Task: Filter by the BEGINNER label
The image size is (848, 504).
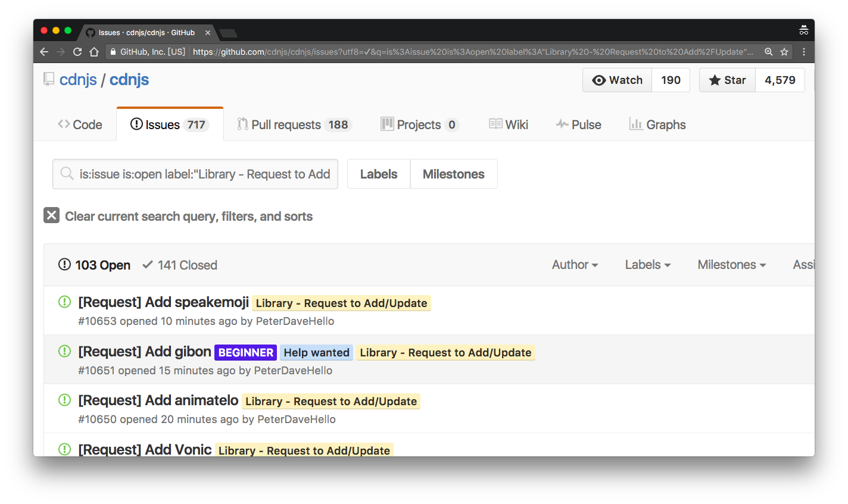Action: (x=246, y=352)
